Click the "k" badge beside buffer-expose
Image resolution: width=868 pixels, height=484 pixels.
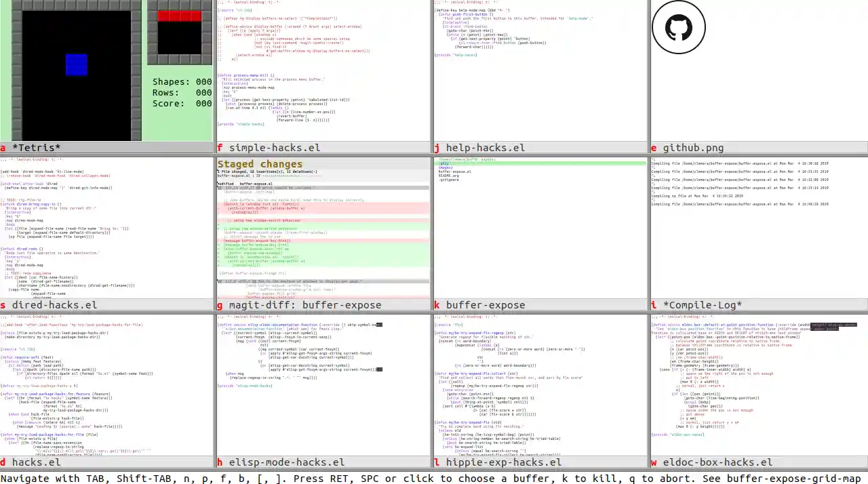pyautogui.click(x=437, y=305)
